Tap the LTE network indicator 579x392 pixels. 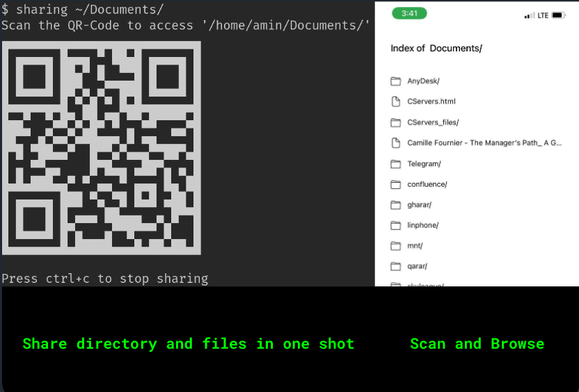(x=542, y=15)
